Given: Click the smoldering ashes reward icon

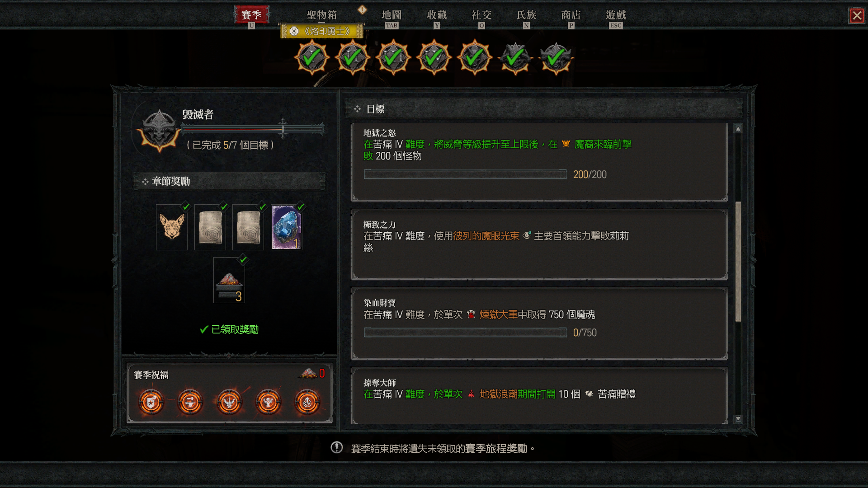Looking at the screenshot, I should tap(229, 280).
